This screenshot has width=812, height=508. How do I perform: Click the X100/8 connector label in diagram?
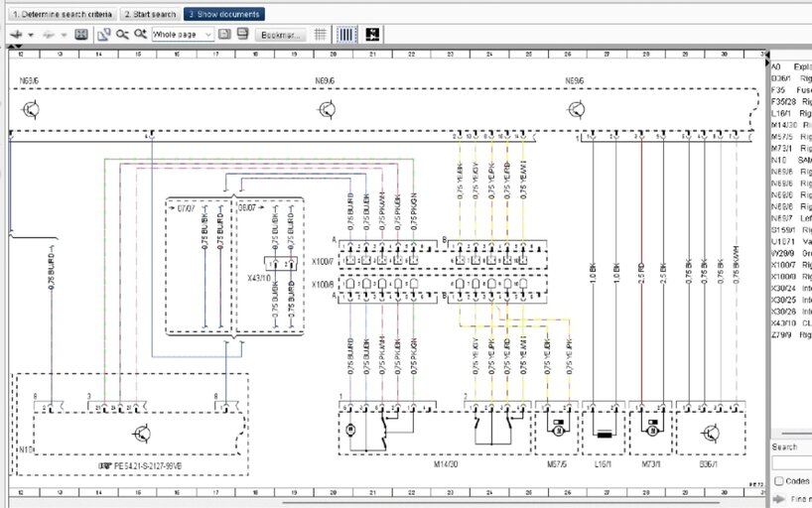[x=323, y=285]
